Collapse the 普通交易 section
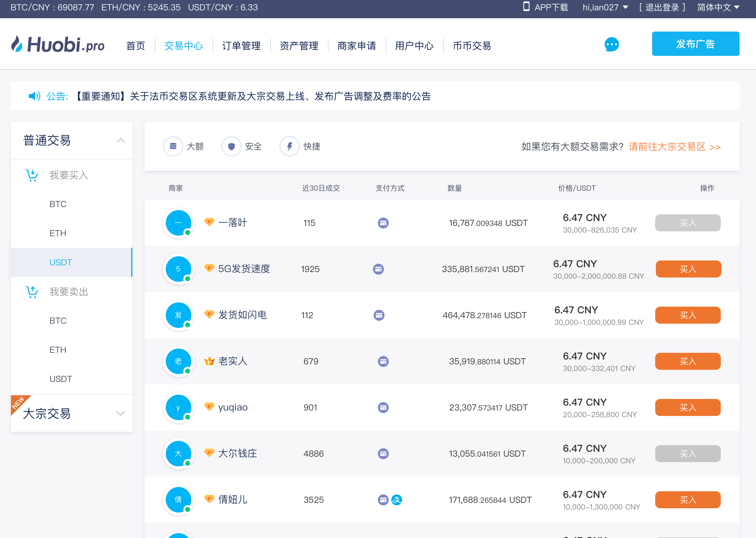 coord(121,141)
